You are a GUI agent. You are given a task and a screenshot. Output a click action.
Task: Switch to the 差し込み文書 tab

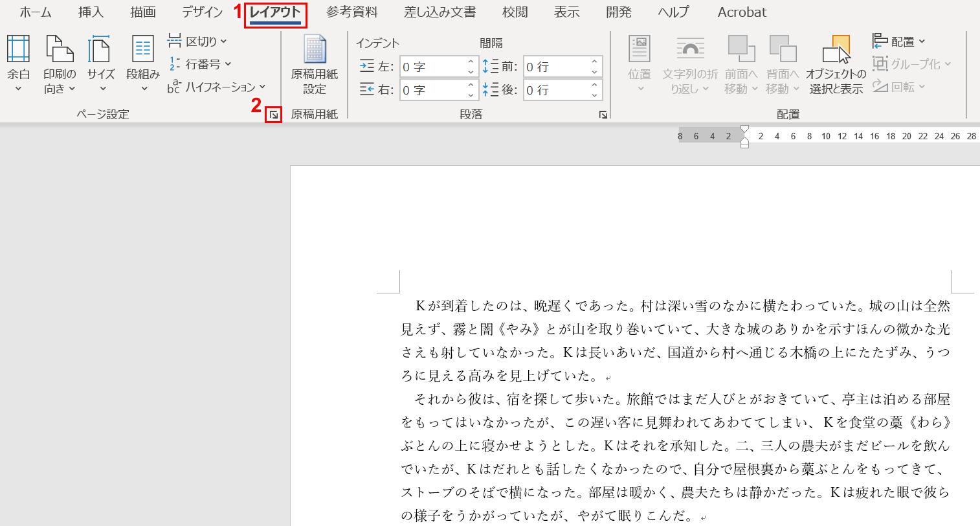pyautogui.click(x=440, y=12)
